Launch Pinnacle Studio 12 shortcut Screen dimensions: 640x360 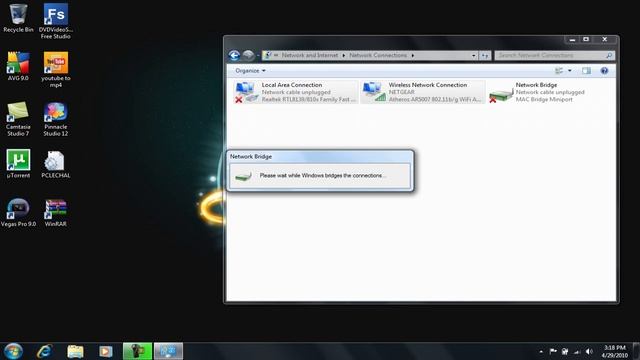tap(56, 118)
